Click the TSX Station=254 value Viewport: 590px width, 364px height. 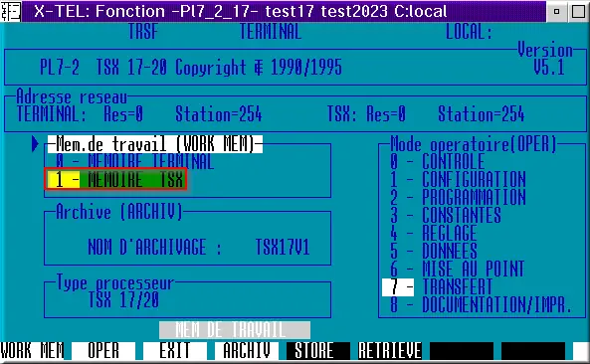tap(482, 114)
